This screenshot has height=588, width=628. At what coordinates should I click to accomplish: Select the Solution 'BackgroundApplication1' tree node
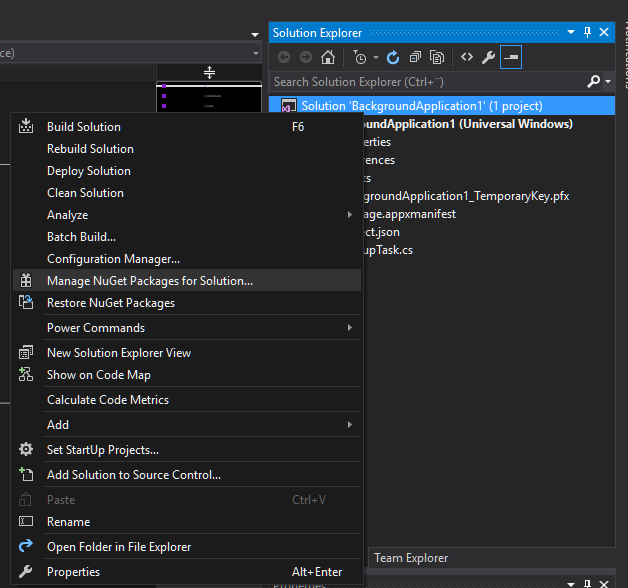point(442,106)
